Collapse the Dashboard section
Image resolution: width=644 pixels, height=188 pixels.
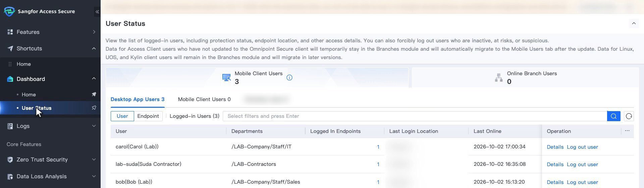click(x=94, y=79)
